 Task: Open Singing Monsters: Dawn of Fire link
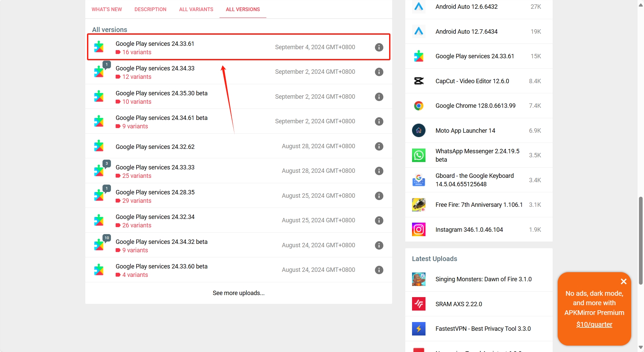click(484, 279)
